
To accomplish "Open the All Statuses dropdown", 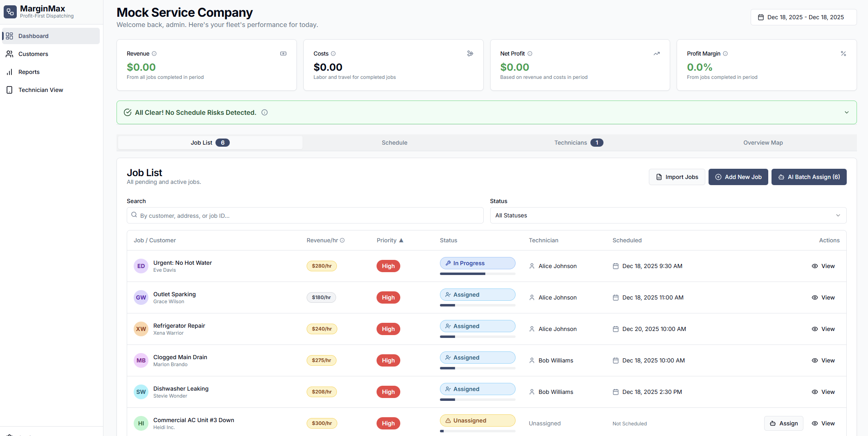I will click(x=668, y=215).
